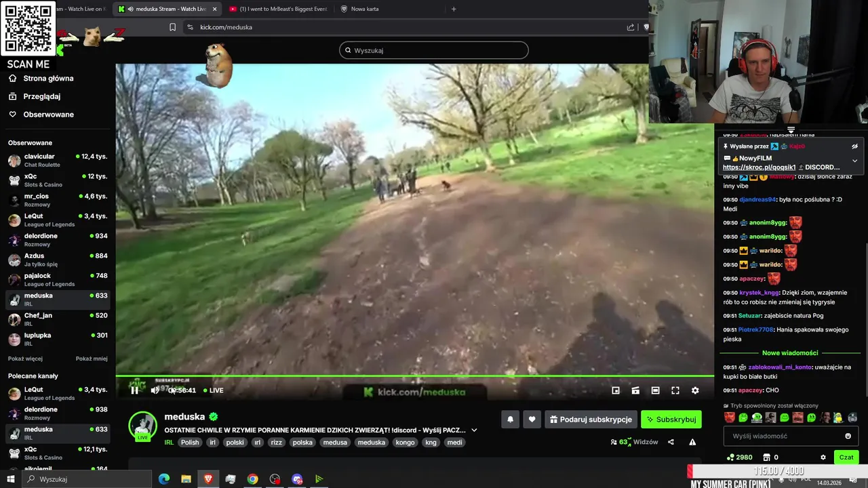Viewport: 868px width, 488px height.
Task: Pause the live stream video
Action: coord(134,390)
